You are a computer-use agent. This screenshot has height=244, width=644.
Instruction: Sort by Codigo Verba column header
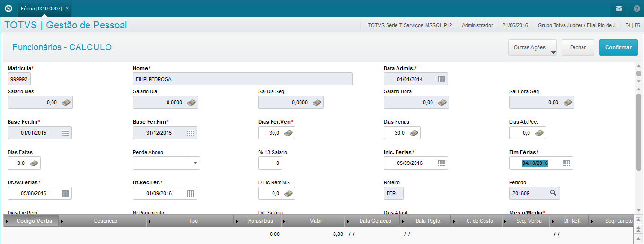point(31,221)
